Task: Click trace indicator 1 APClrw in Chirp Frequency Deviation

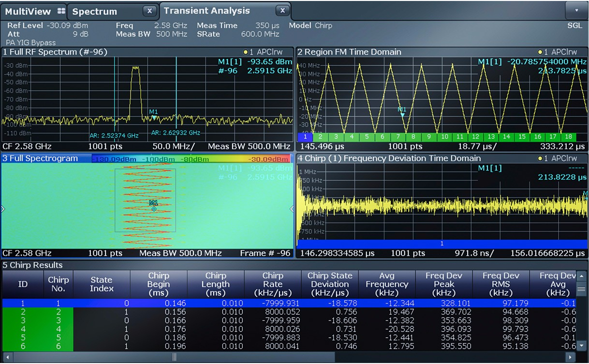Action: [557, 158]
